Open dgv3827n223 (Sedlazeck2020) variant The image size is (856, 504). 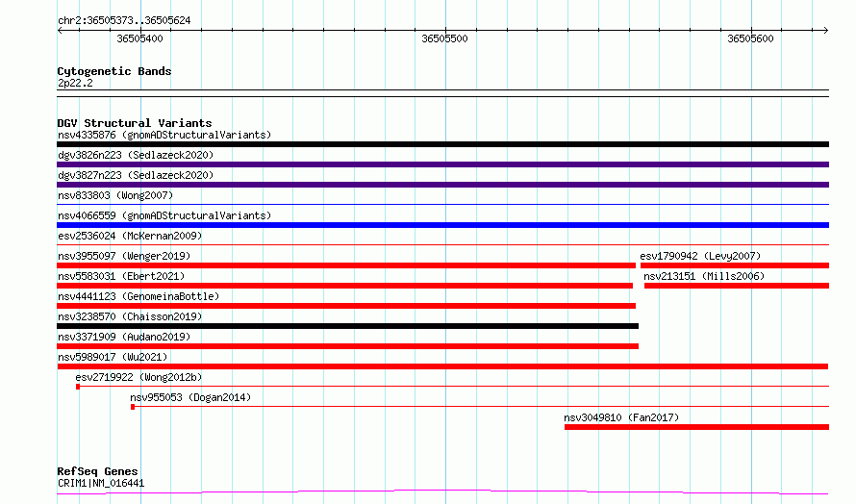[136, 175]
